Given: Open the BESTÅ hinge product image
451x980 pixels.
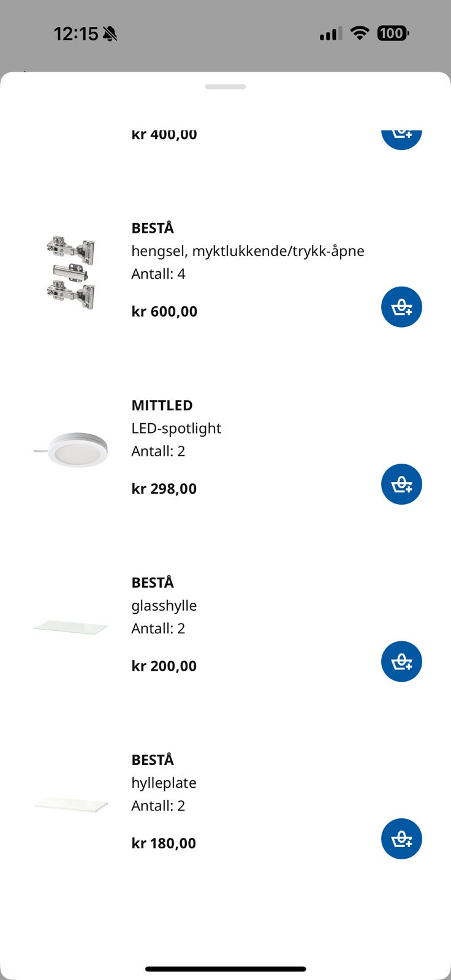Looking at the screenshot, I should pos(71,272).
